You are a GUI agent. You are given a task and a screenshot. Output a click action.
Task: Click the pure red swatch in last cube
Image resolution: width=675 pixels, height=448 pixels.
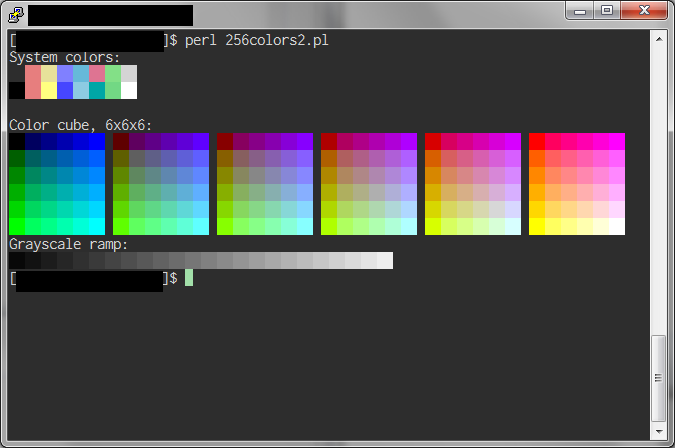point(537,142)
